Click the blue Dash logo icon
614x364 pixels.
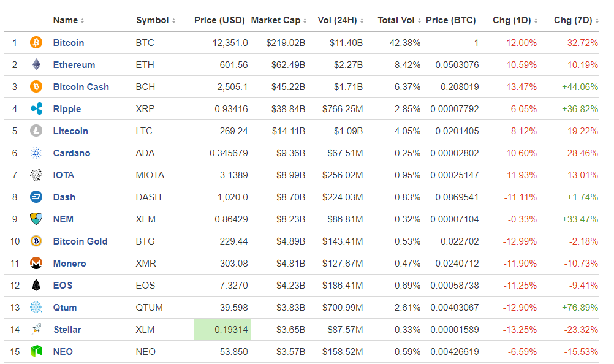(36, 197)
